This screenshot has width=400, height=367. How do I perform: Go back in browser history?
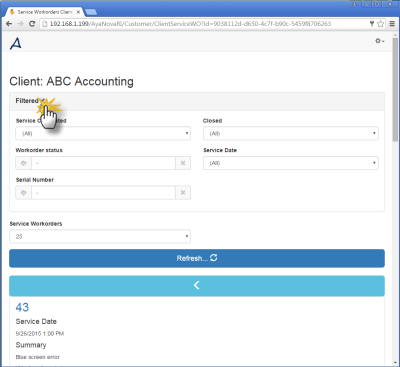pos(9,24)
